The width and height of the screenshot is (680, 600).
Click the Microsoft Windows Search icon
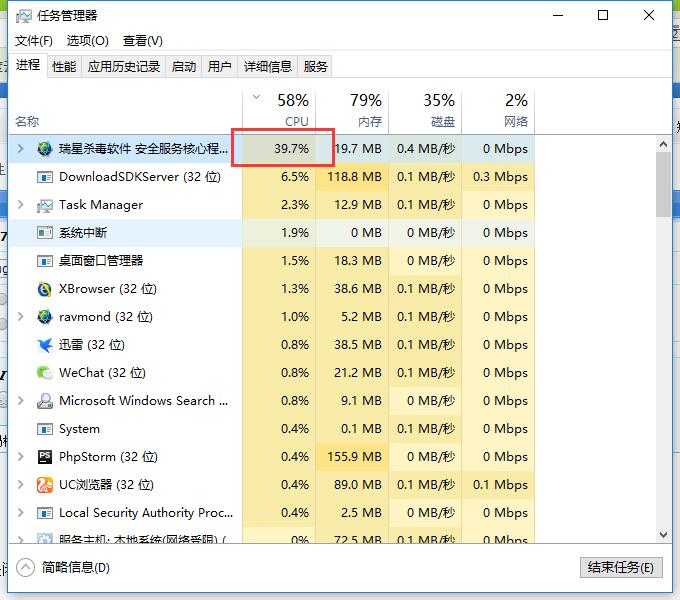pos(45,401)
